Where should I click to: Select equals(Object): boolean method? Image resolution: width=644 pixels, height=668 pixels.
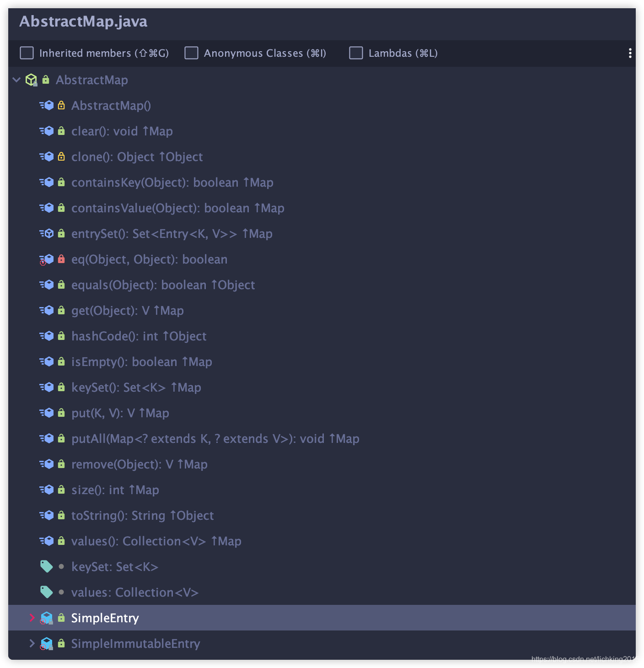tap(163, 285)
